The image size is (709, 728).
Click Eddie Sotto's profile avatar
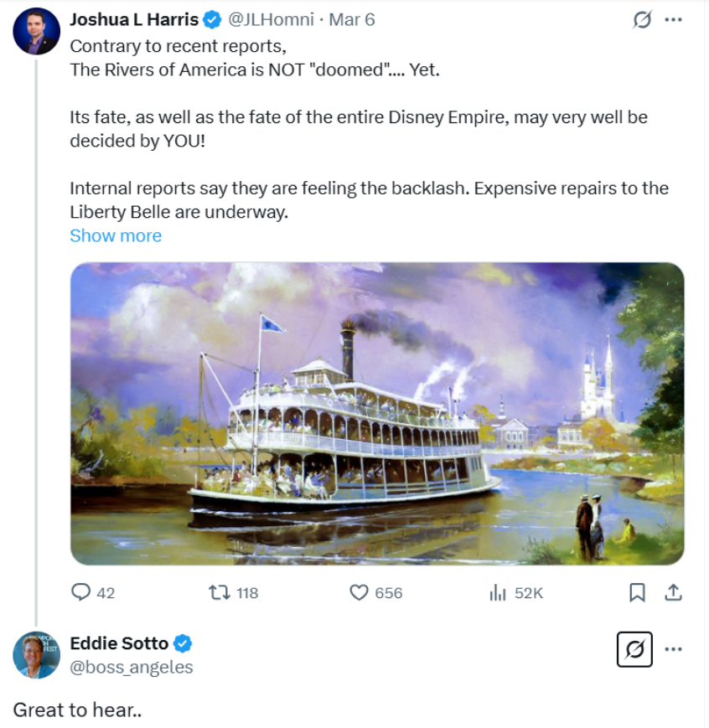(36, 654)
